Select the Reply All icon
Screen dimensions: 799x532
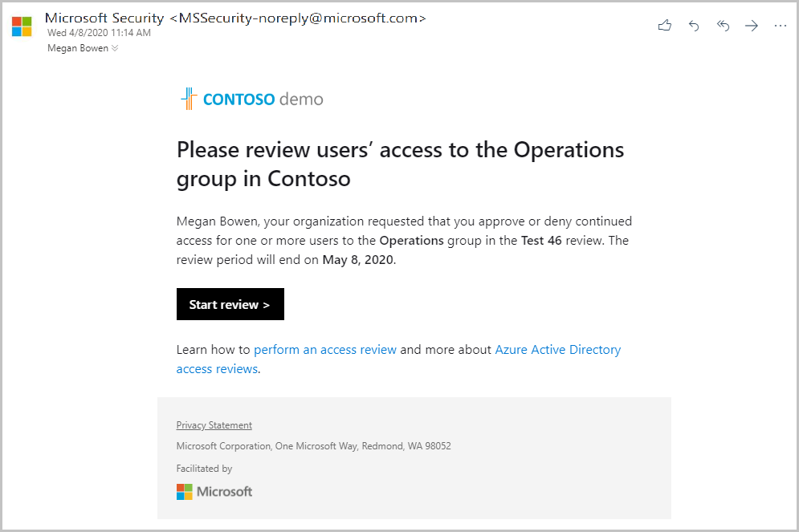pos(722,25)
